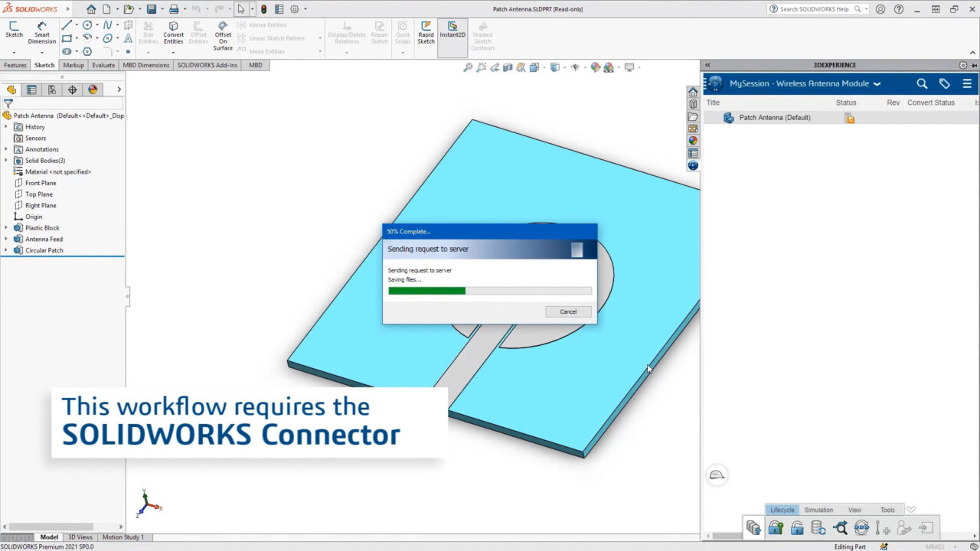Click the 3DEXPERIENCE tag icon

pyautogui.click(x=945, y=83)
